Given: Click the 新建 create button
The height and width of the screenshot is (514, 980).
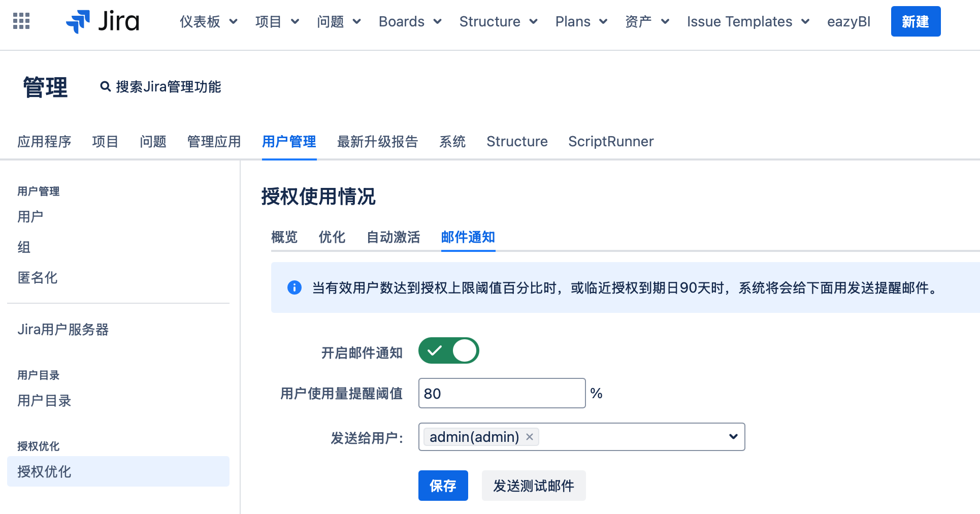Looking at the screenshot, I should point(915,22).
